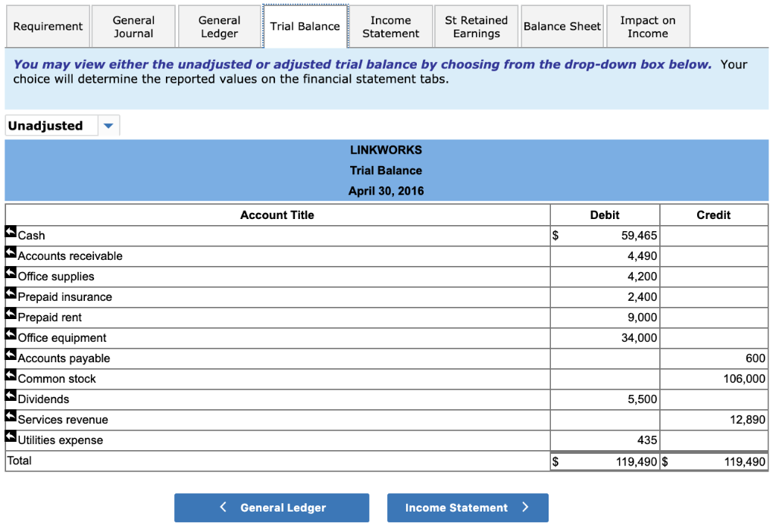Click the arrow icon beside Prepaid insurance
This screenshot has width=776, height=532.
tap(11, 294)
